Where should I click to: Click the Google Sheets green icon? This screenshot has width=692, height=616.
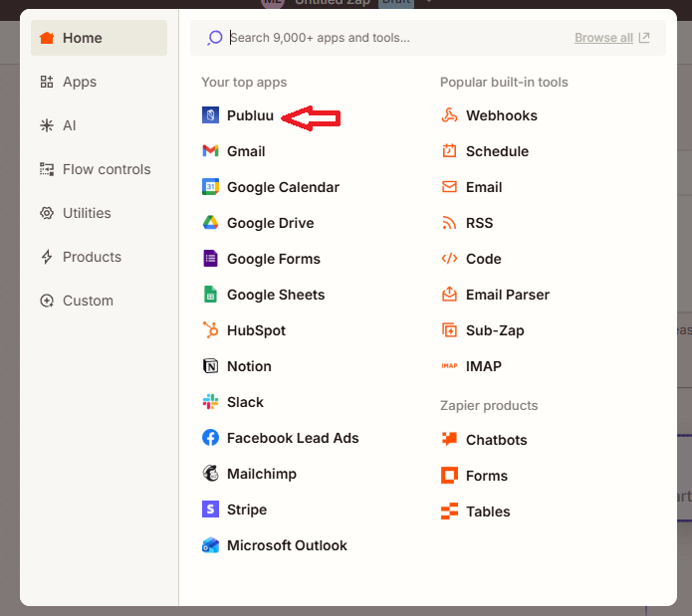pyautogui.click(x=210, y=295)
